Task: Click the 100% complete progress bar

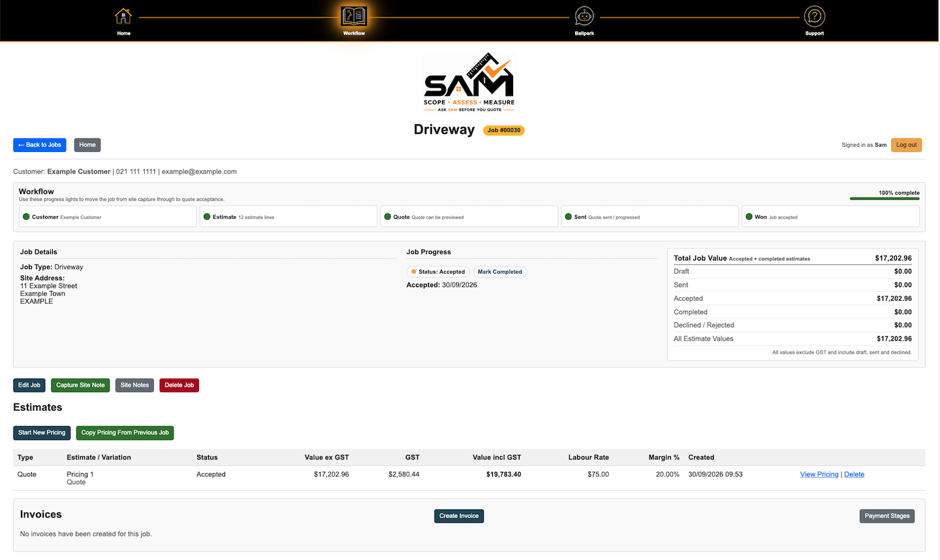Action: tap(885, 198)
